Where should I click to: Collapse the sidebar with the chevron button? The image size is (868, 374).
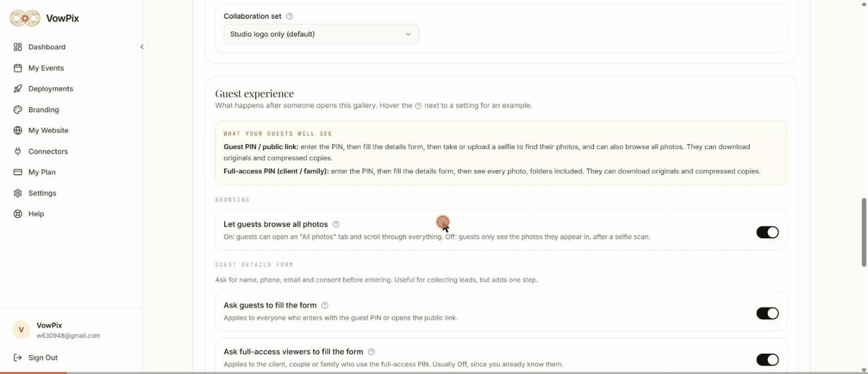142,47
